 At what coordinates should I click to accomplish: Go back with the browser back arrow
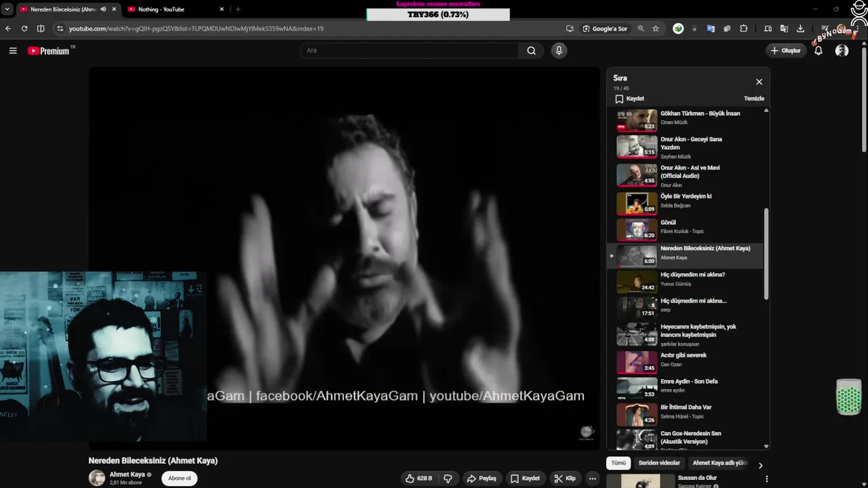click(x=8, y=28)
